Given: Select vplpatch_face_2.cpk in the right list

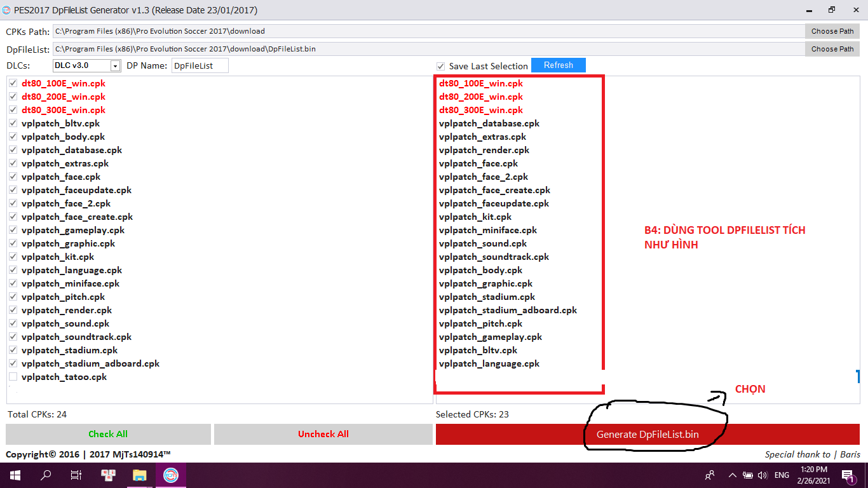Looking at the screenshot, I should [484, 177].
